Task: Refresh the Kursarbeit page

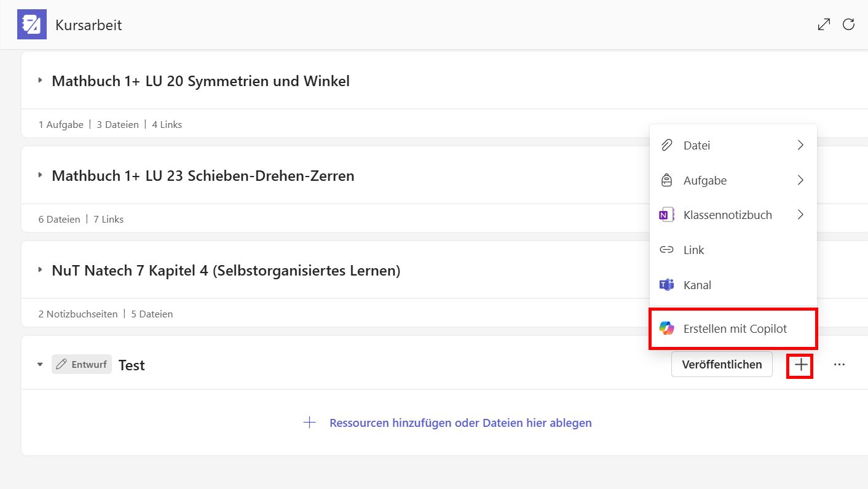Action: pyautogui.click(x=849, y=25)
